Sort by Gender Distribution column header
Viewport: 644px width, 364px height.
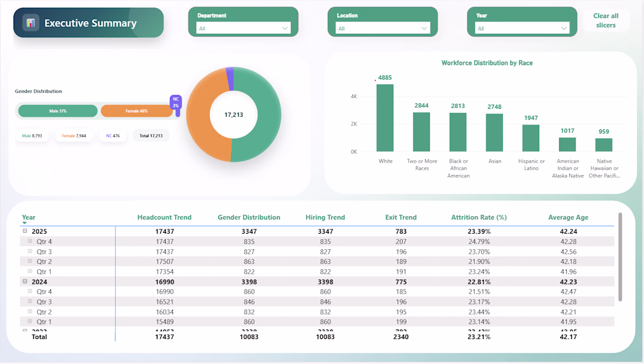[249, 218]
